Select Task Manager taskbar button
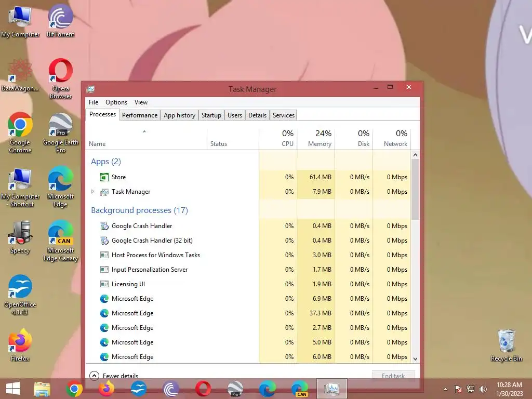The height and width of the screenshot is (399, 532). (x=332, y=389)
